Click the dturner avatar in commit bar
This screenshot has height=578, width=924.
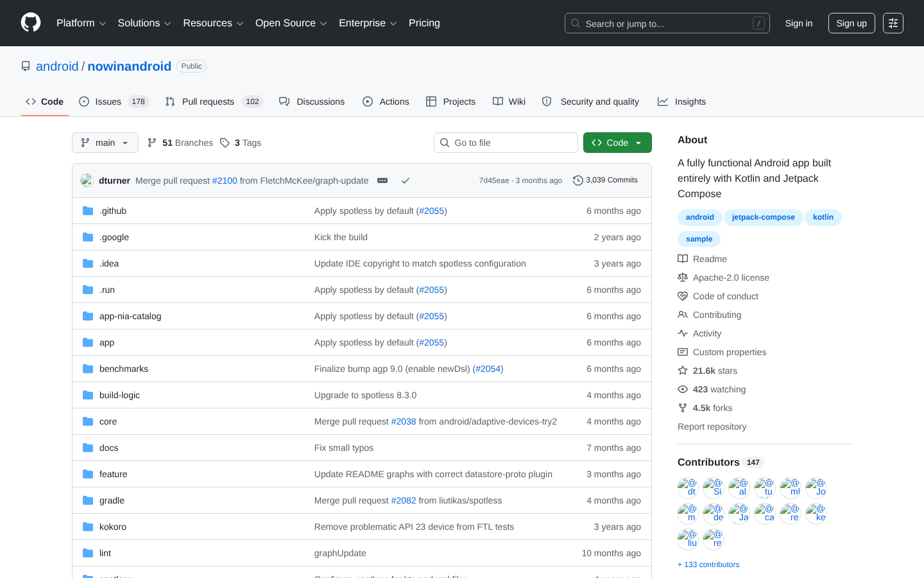pyautogui.click(x=87, y=180)
